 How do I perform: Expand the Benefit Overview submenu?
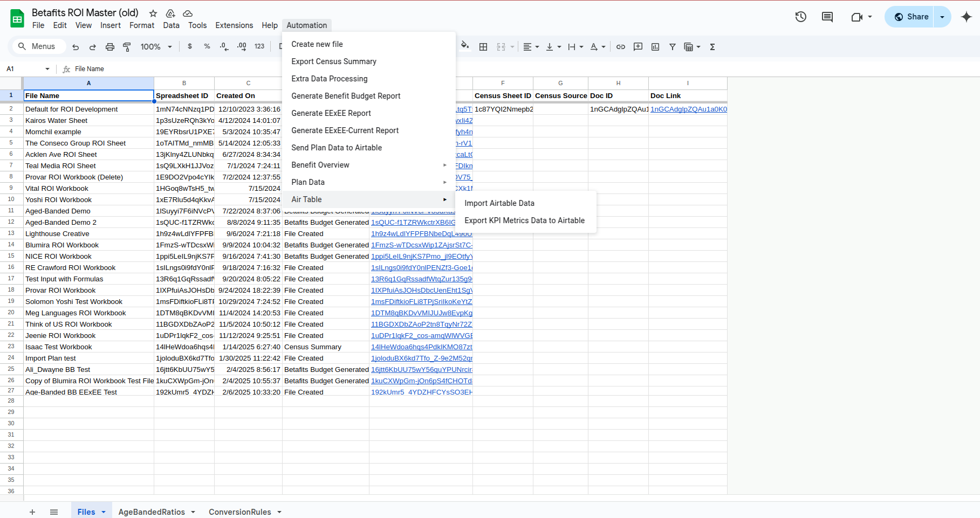click(x=369, y=165)
